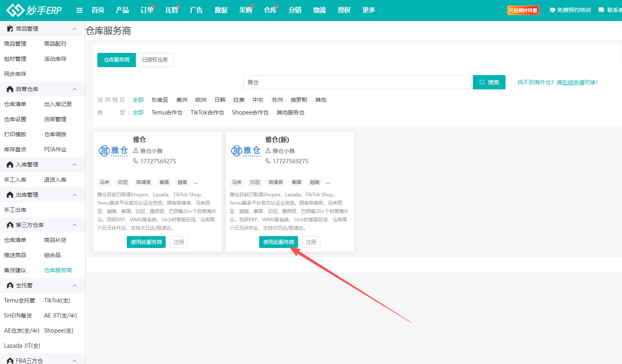Filter region by 东南亚
The image size is (622, 364).
[160, 100]
